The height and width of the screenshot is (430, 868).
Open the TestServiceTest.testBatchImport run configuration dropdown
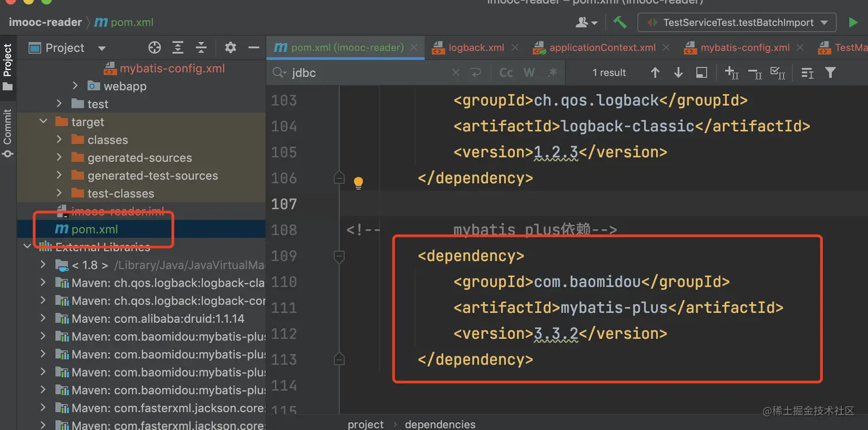[x=737, y=22]
